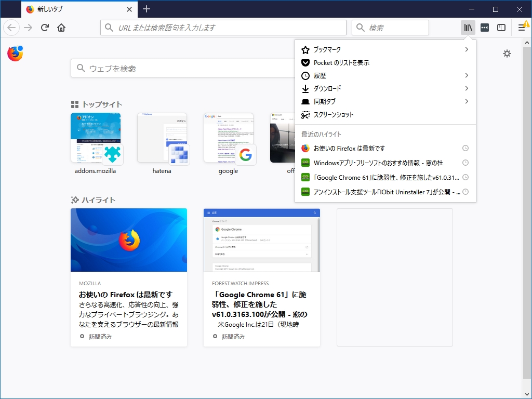Click the scrollbar up arrow
532x399 pixels.
click(x=527, y=43)
